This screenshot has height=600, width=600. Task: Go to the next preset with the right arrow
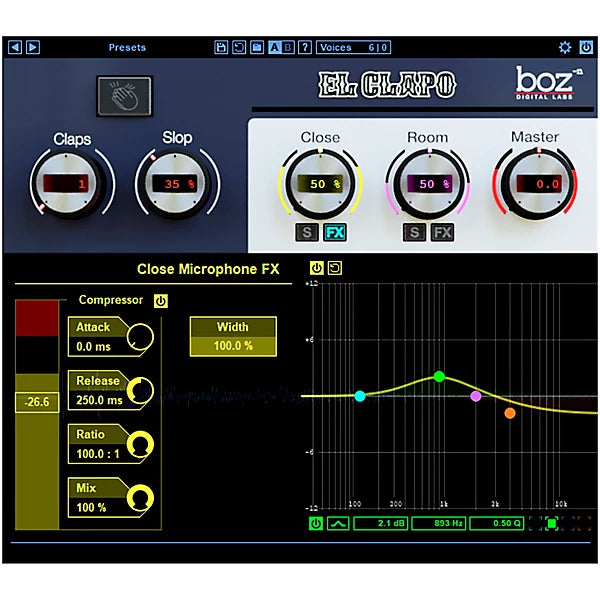pyautogui.click(x=32, y=47)
